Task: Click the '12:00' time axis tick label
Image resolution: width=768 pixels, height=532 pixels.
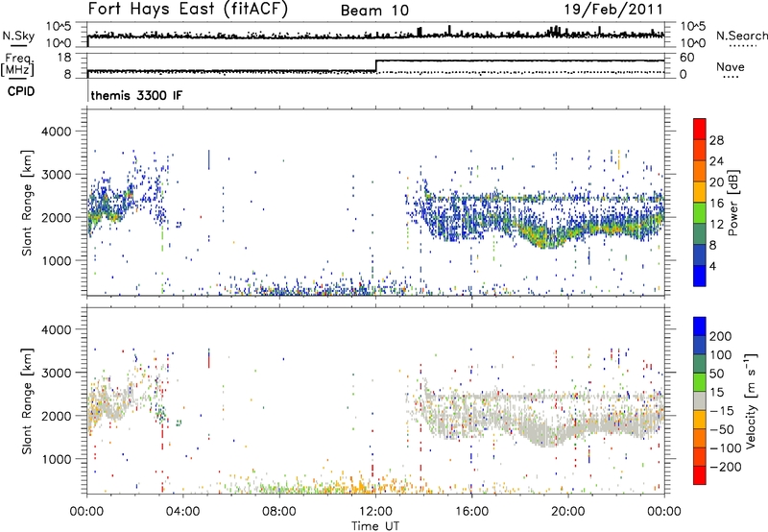Action: pos(375,512)
